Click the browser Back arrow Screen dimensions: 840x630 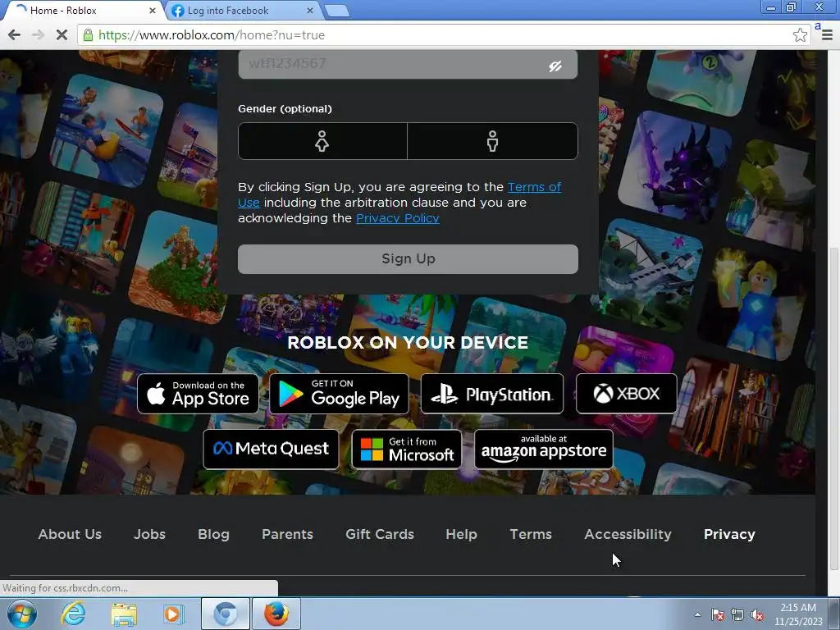15,35
